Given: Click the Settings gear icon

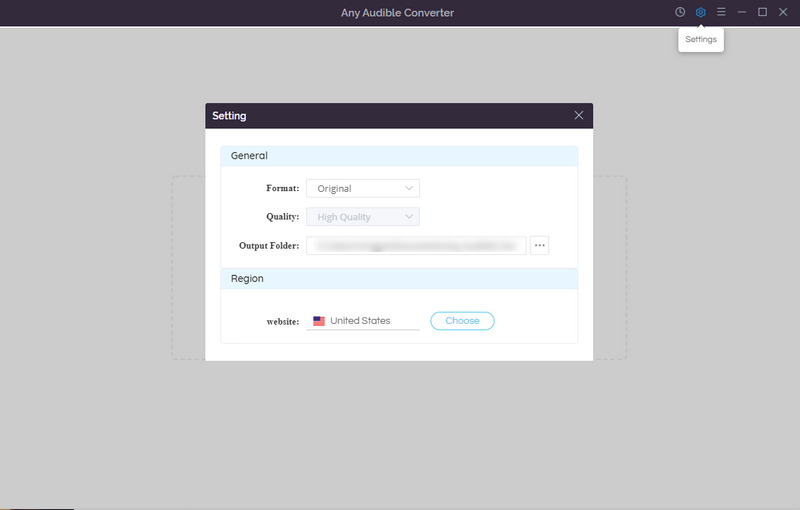Looking at the screenshot, I should point(701,12).
